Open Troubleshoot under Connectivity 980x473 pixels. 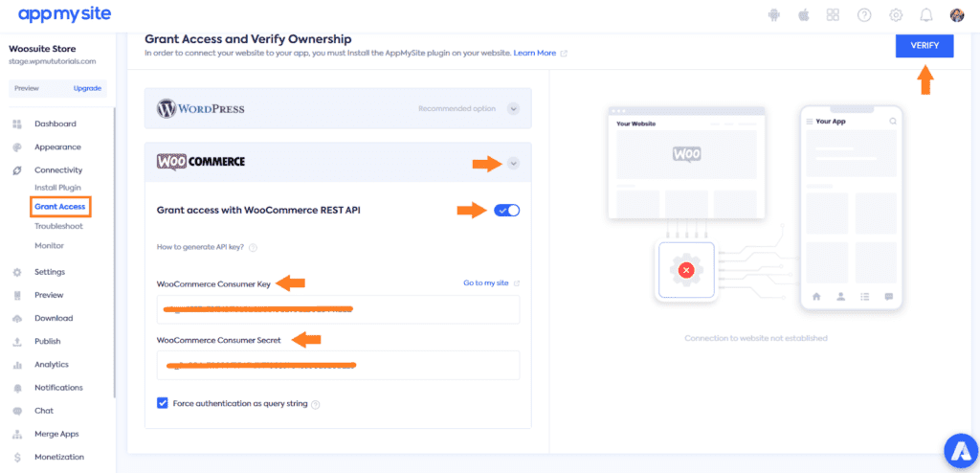click(x=58, y=226)
